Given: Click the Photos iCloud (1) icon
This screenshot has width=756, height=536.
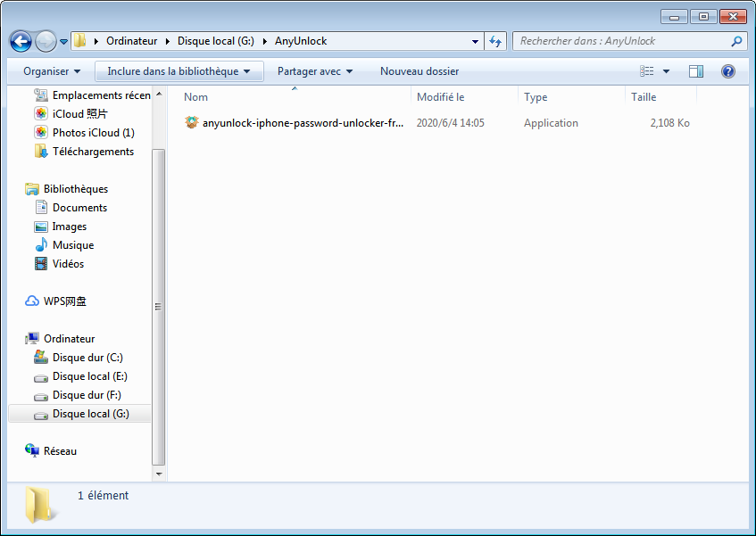Looking at the screenshot, I should click(x=41, y=132).
